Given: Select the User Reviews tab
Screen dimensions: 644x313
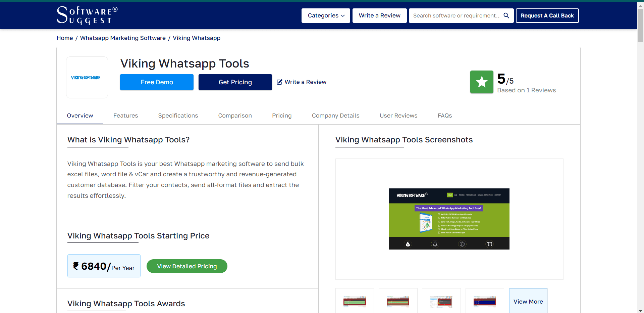Looking at the screenshot, I should 398,116.
